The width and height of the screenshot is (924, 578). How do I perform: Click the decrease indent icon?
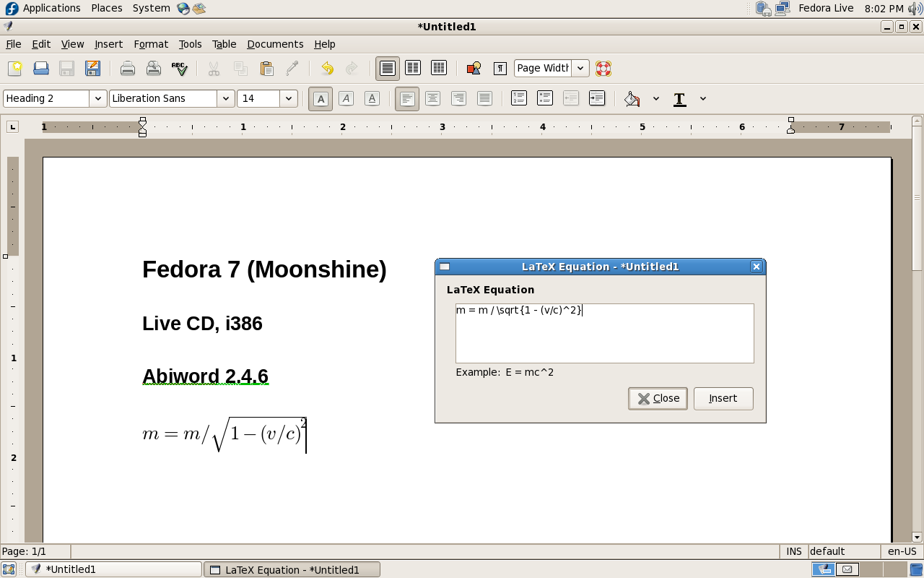pos(571,98)
